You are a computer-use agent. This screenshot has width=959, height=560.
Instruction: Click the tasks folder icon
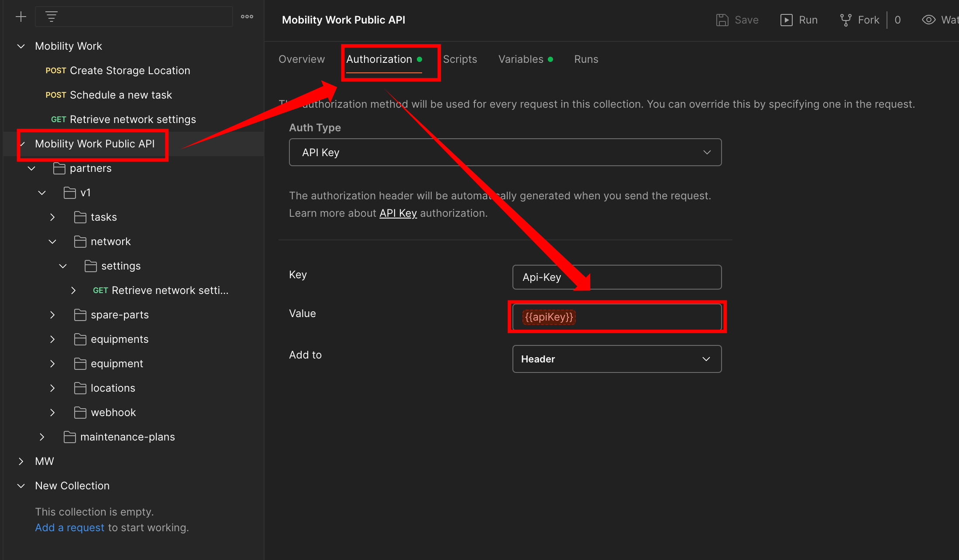[x=80, y=217]
